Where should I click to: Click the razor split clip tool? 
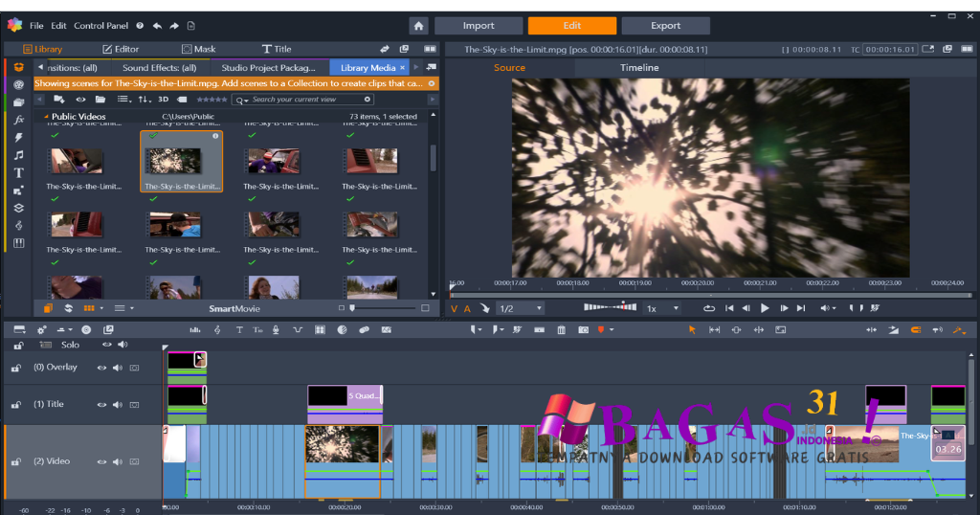540,330
